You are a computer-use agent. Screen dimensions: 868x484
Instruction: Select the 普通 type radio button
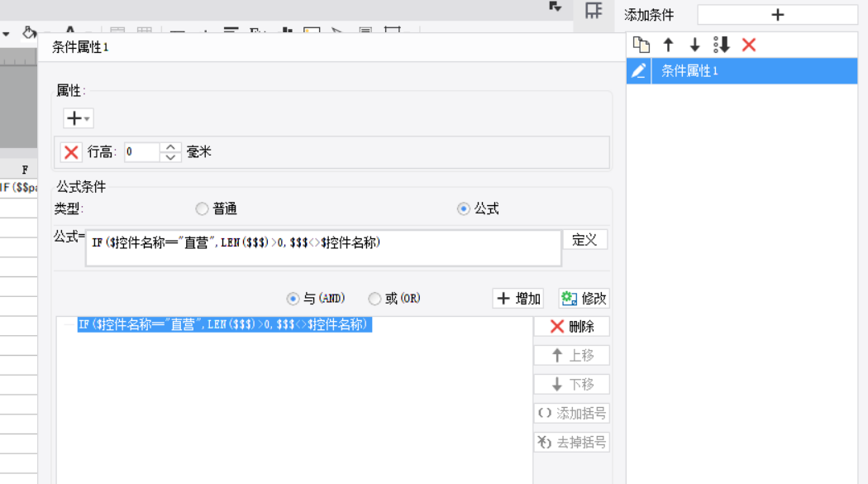[x=202, y=208]
